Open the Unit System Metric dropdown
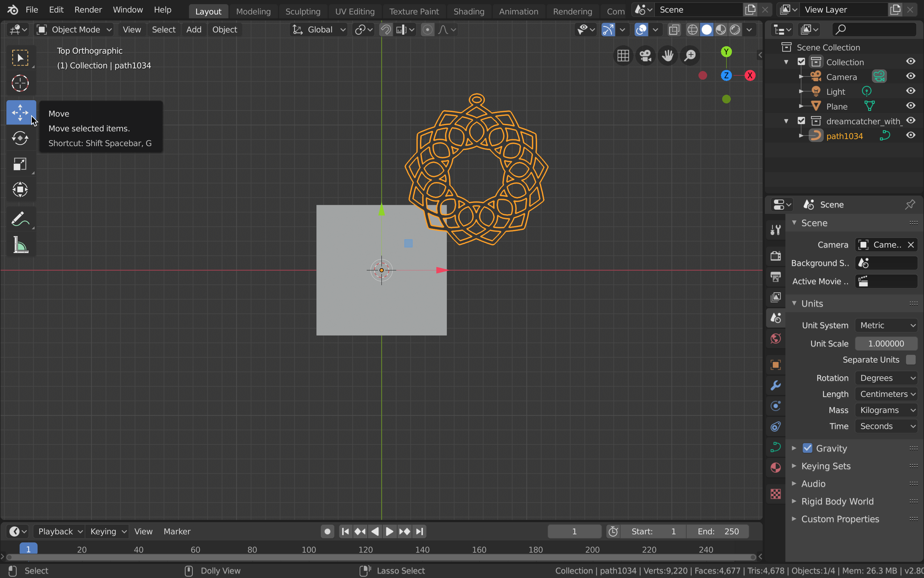Screen dimensions: 924x578 (886, 325)
